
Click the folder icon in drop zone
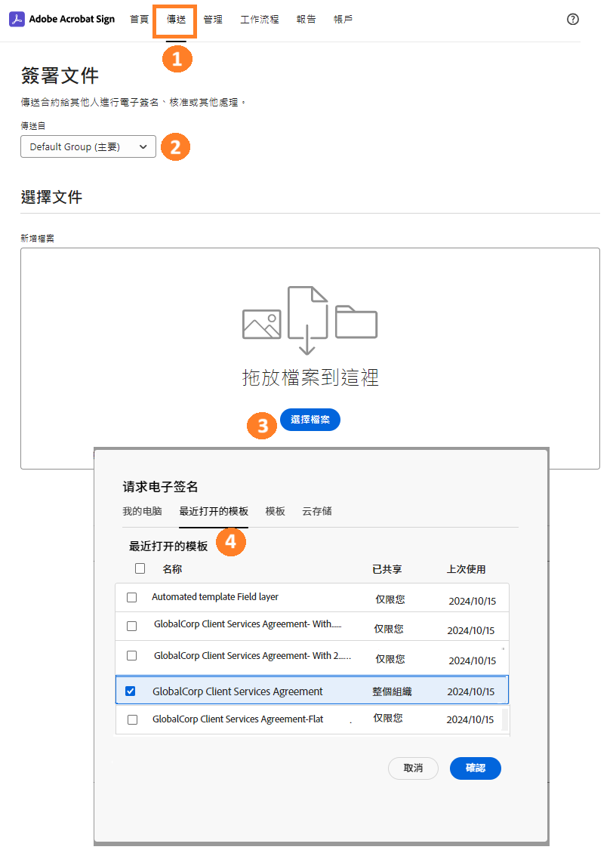[356, 322]
